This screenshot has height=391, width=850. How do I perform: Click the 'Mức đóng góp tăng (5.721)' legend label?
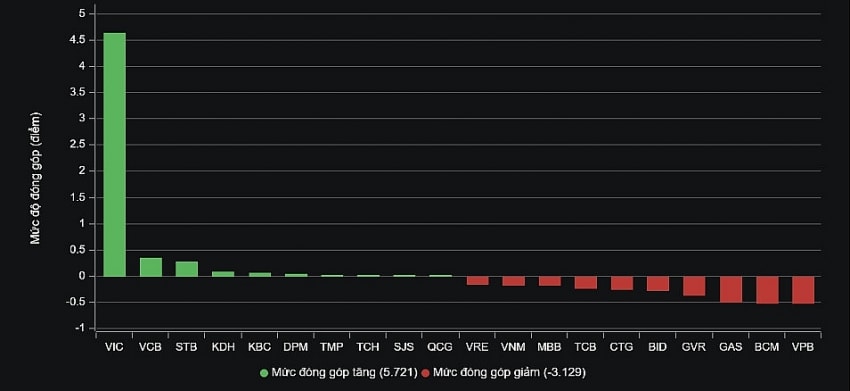(x=345, y=373)
